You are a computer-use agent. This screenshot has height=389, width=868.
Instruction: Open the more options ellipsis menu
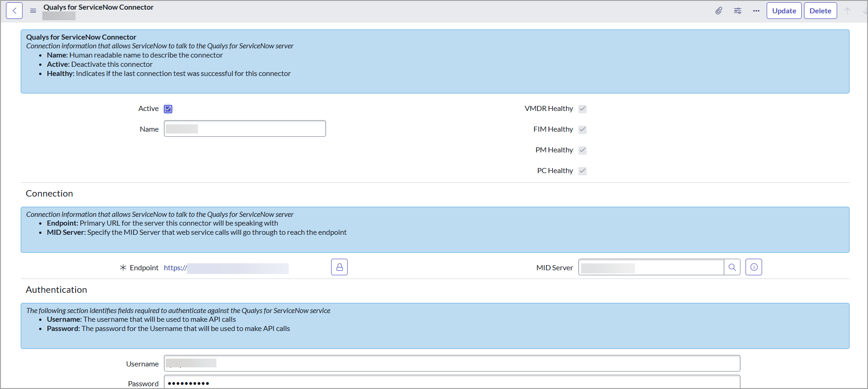point(756,11)
